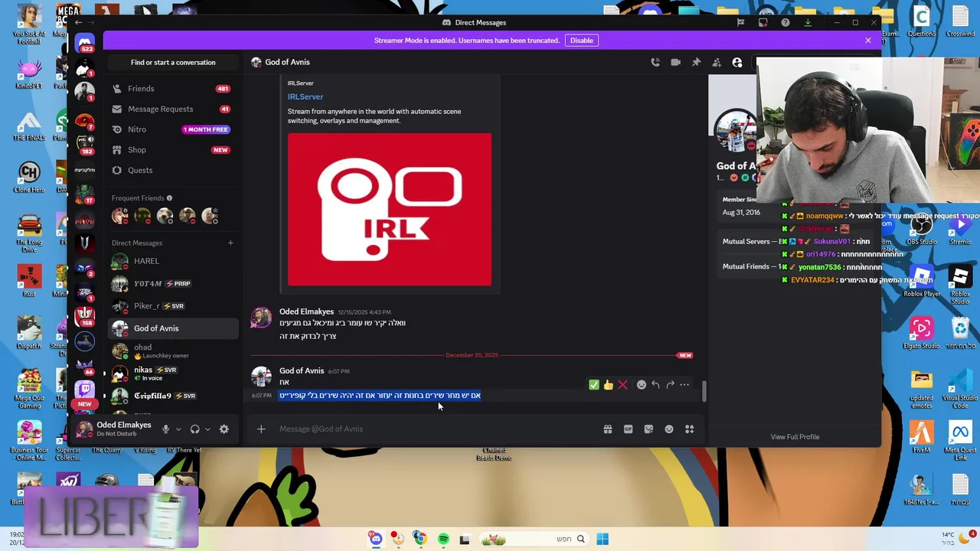
Task: Open server with 182 unread badge
Action: coord(85,144)
